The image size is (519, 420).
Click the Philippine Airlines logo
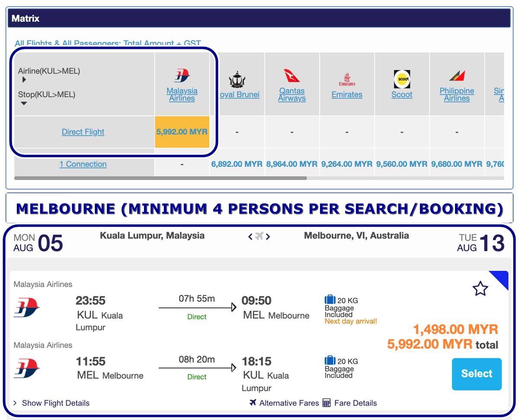click(457, 76)
